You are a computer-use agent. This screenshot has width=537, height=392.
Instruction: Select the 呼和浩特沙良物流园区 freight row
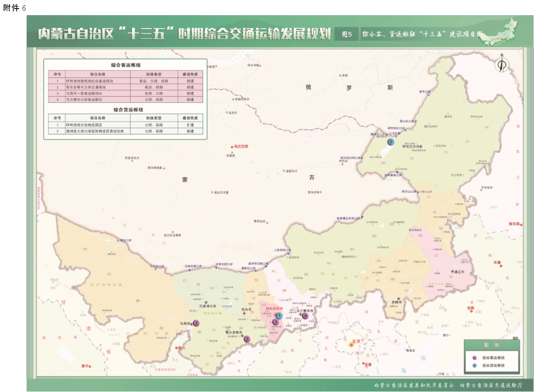click(125, 125)
